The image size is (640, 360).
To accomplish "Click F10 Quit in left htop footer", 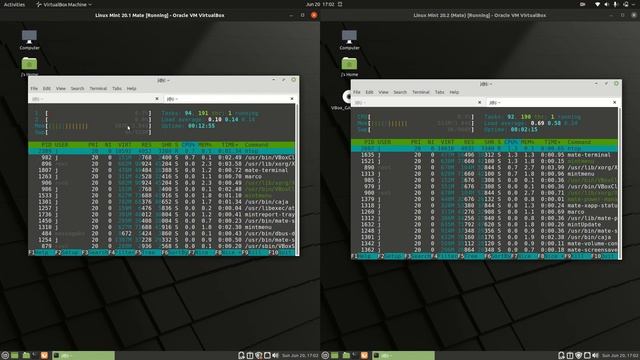I will 282,253.
